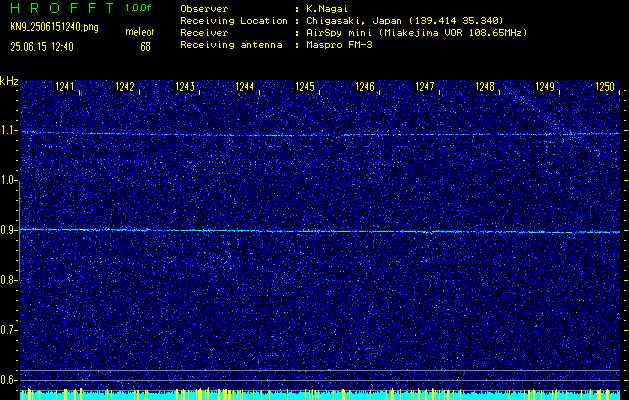This screenshot has height=400, width=629.
Task: Select file name KN9_2506151240.png
Action: coord(54,27)
